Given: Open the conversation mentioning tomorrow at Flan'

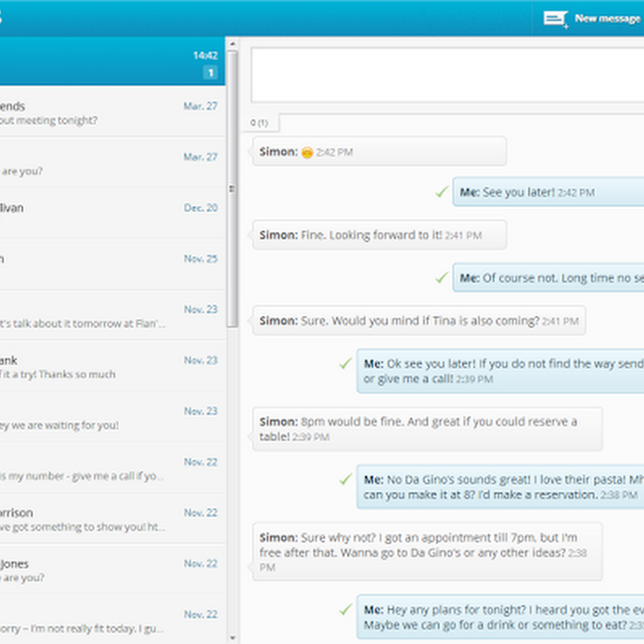Looking at the screenshot, I should coord(112,316).
